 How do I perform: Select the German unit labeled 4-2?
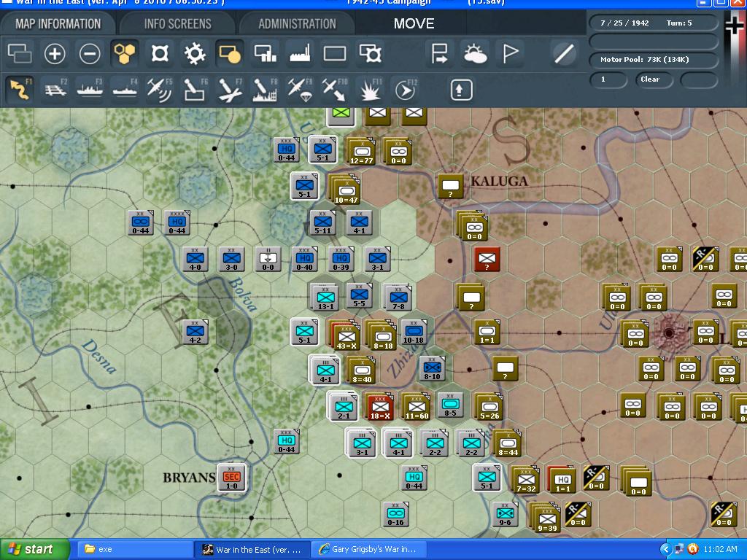(195, 332)
